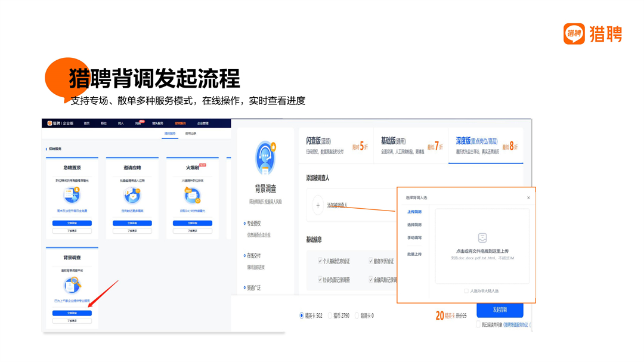Choose 批量上传 in the dialog sidebar
This screenshot has height=362, width=644.
pyautogui.click(x=414, y=254)
